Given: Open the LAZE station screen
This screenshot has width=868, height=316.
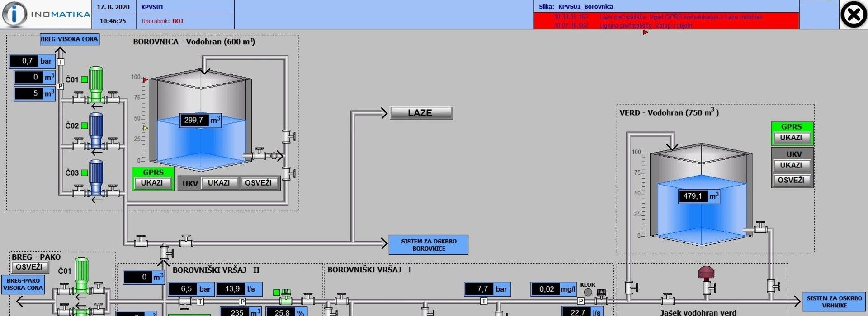Looking at the screenshot, I should coord(420,113).
